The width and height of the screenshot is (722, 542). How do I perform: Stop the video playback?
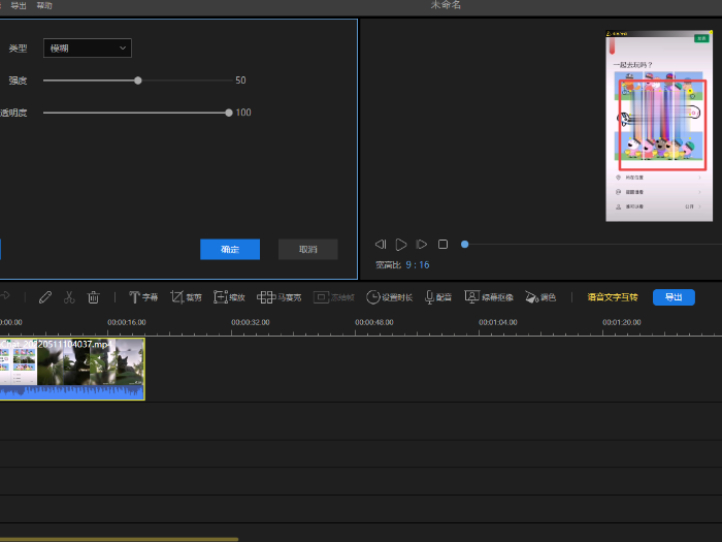tap(443, 244)
